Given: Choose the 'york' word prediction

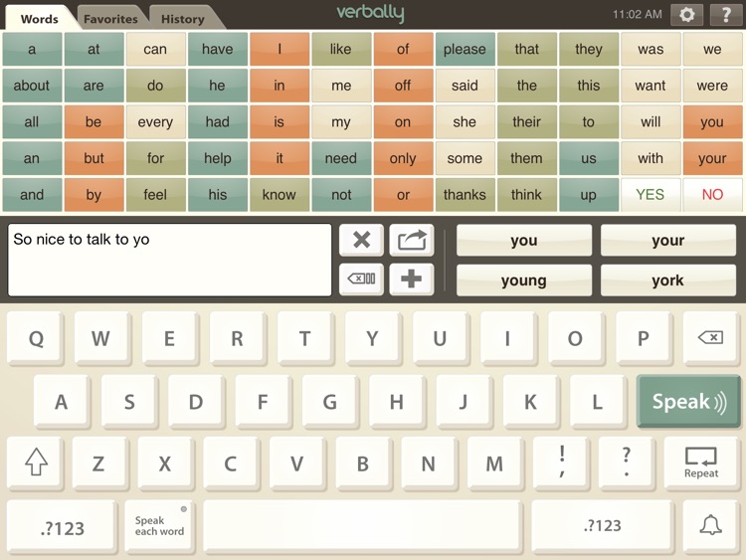Looking at the screenshot, I should [x=668, y=280].
